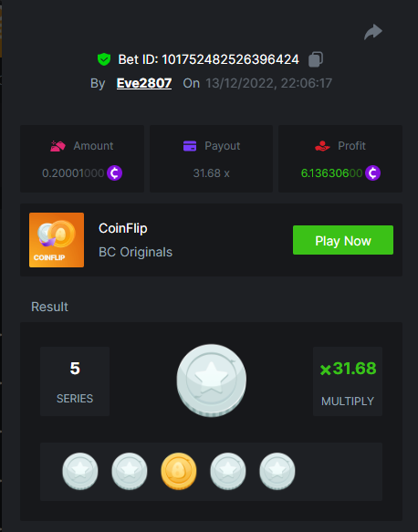Click the green verified shield icon
The width and height of the screenshot is (418, 532).
pyautogui.click(x=104, y=59)
